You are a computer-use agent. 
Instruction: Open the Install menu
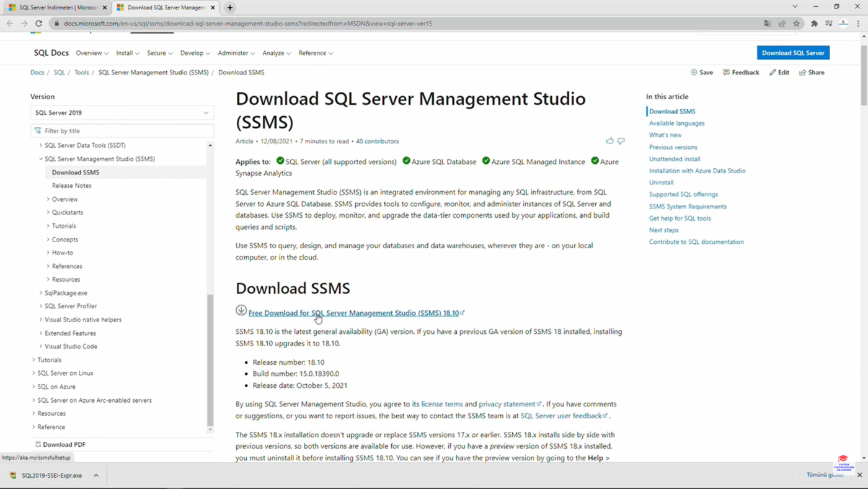[128, 53]
